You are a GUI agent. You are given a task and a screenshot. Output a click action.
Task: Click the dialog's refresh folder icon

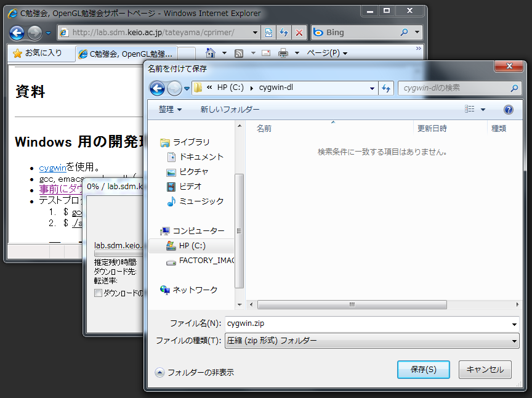[386, 88]
